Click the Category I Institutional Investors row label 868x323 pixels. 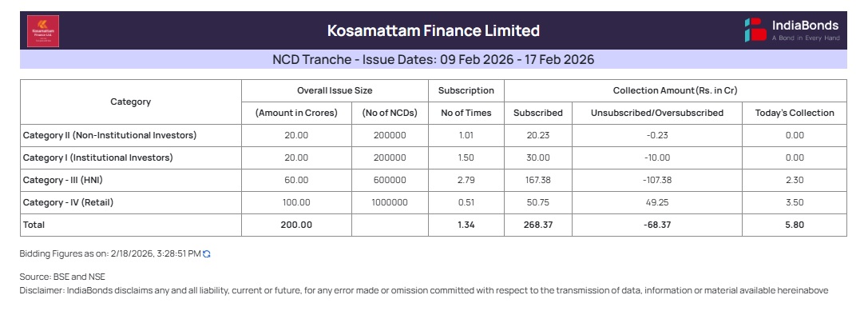click(97, 158)
